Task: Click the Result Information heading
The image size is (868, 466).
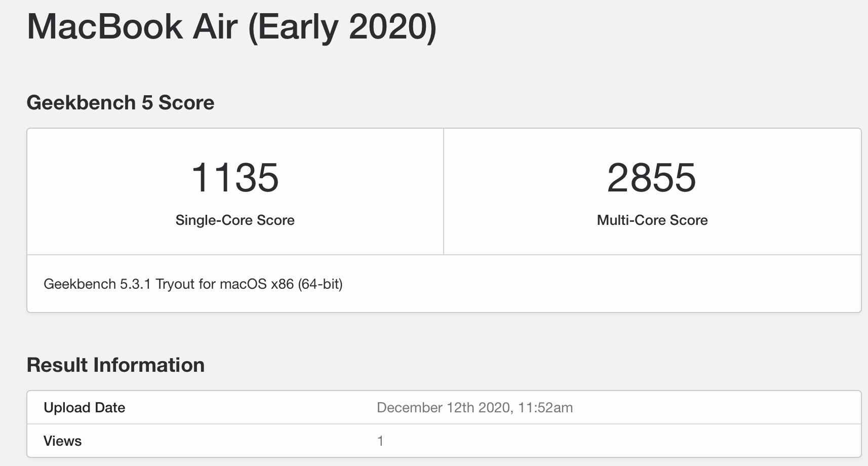Action: pos(115,365)
